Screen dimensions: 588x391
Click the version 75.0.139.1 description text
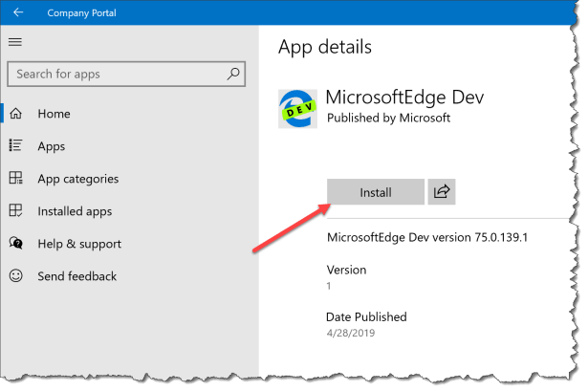point(427,237)
